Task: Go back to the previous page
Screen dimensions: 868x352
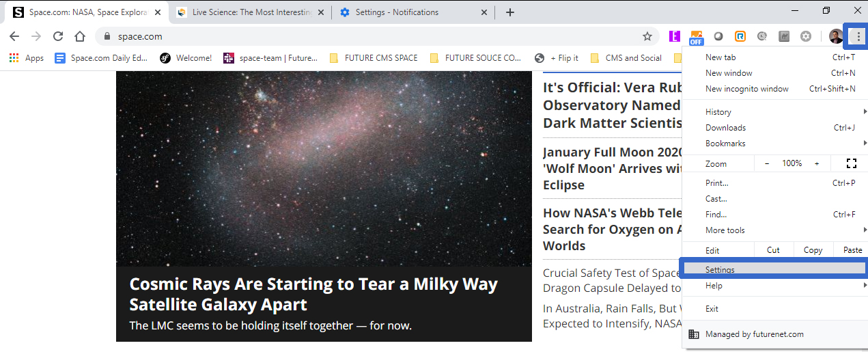Action: 14,36
